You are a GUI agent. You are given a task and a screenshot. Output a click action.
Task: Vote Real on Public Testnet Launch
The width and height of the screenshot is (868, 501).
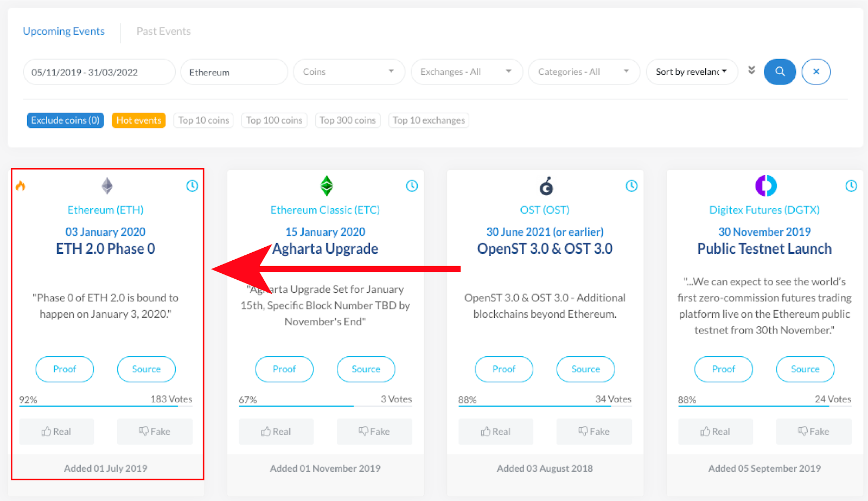click(716, 432)
